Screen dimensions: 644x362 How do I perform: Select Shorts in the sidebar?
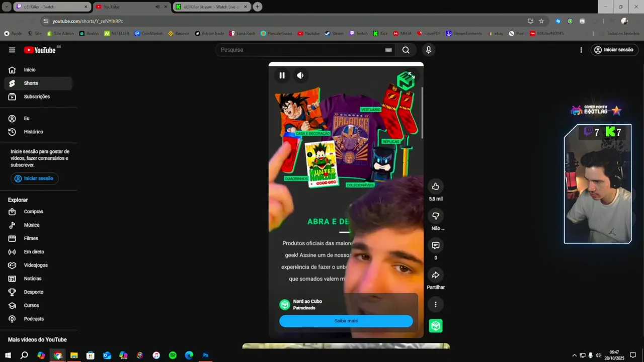click(x=38, y=83)
